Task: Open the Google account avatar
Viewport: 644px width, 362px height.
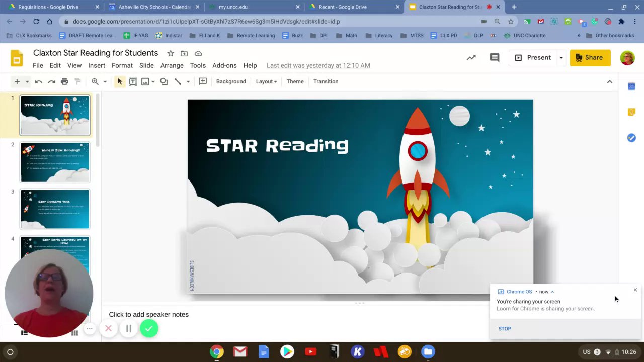Action: pos(627,58)
